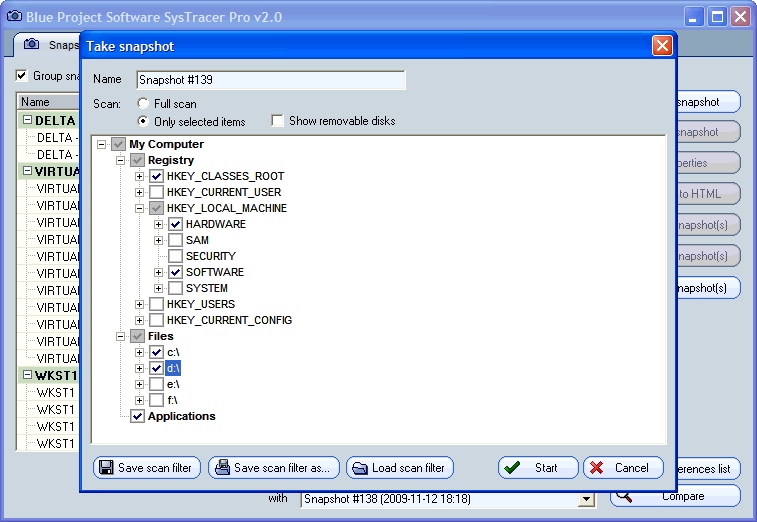Click in the snapshot Name text field

point(270,80)
